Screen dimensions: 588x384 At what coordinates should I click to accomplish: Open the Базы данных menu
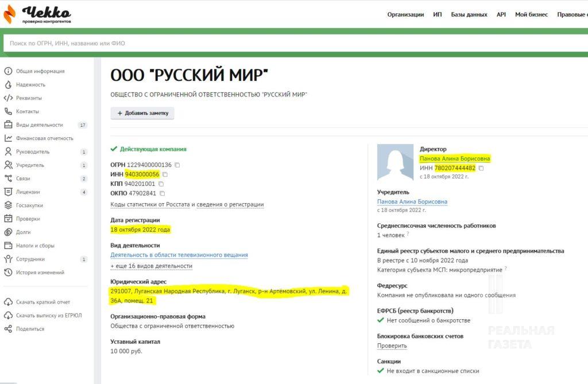[469, 14]
